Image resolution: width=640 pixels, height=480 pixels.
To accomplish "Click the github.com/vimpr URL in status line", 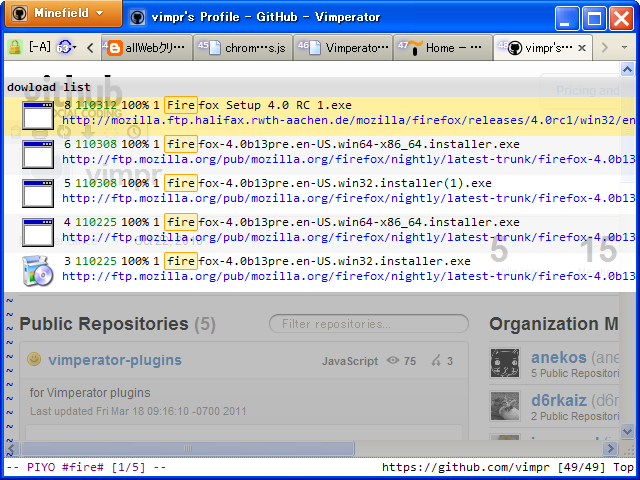I will point(466,467).
